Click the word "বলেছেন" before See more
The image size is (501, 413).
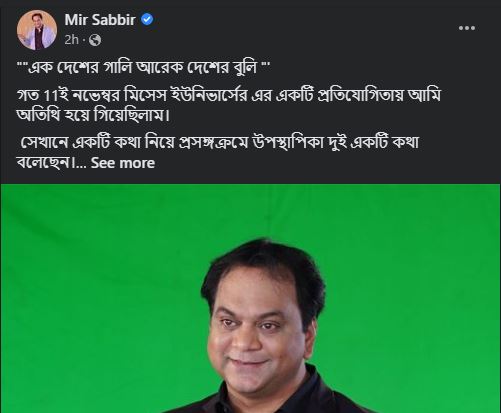click(x=44, y=163)
